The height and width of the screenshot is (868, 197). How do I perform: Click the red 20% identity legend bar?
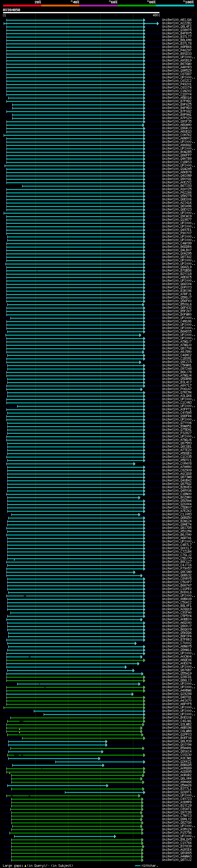[22, 6]
